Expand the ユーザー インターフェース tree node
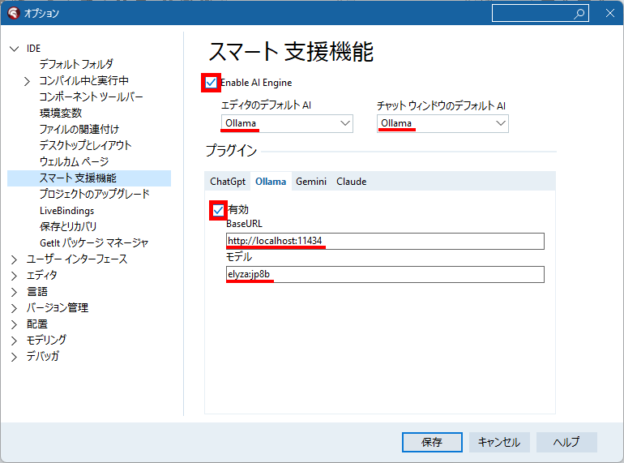624x463 pixels. click(14, 259)
